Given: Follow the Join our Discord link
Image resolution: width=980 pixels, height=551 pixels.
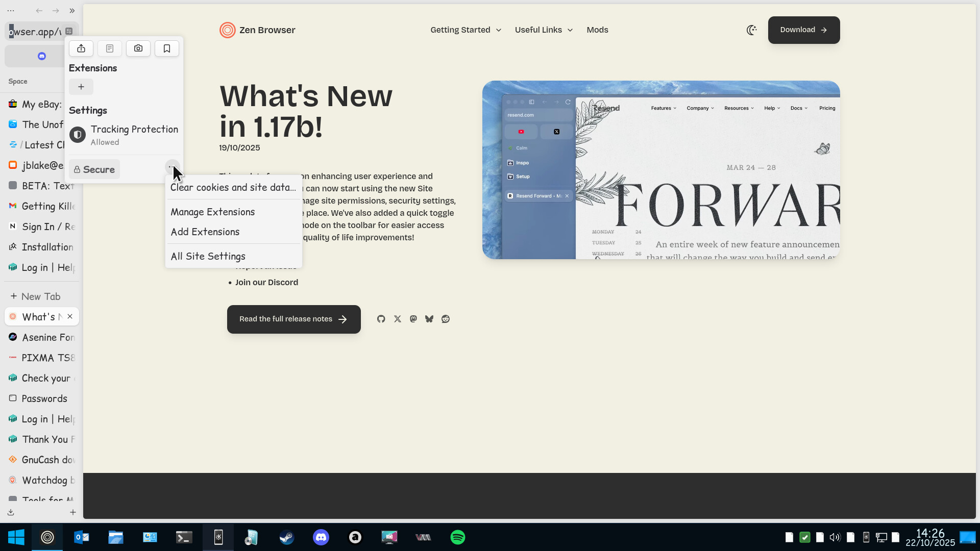Looking at the screenshot, I should pos(266,282).
